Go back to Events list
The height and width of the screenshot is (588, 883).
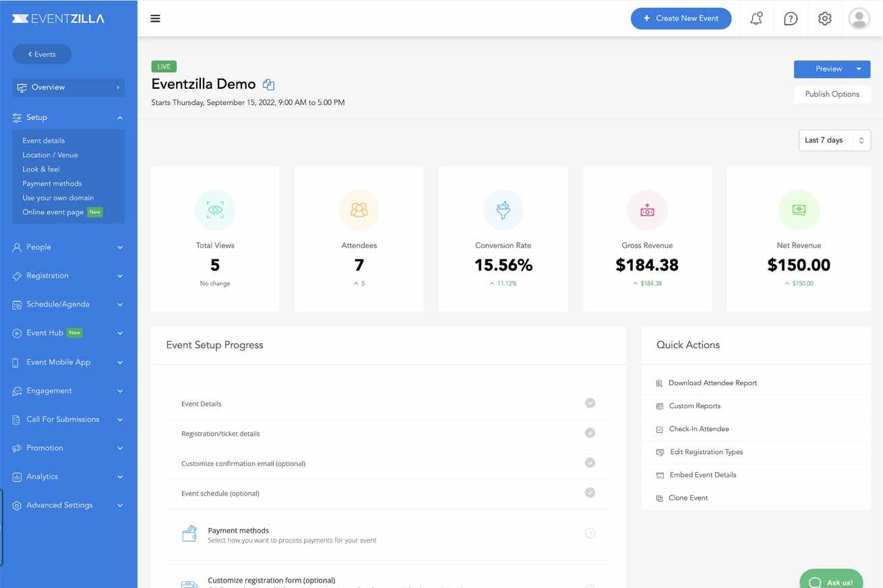click(42, 55)
